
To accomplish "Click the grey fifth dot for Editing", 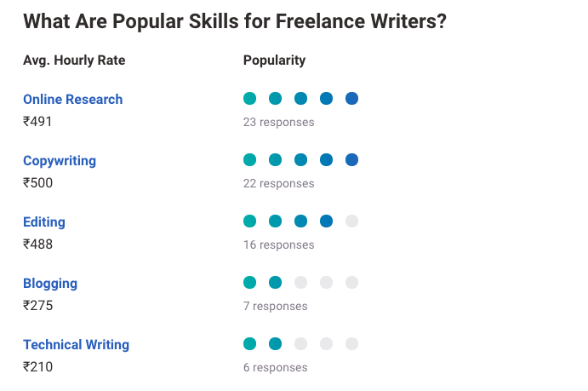I will [x=351, y=221].
